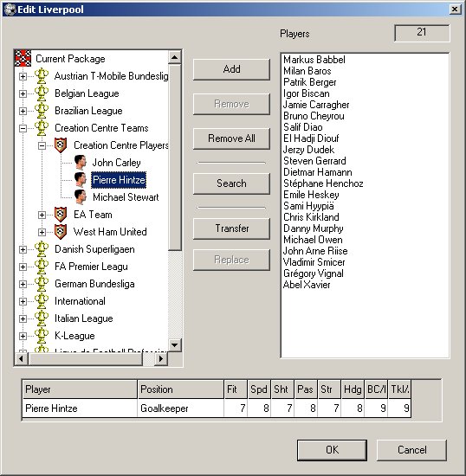This screenshot has width=466, height=476.
Task: Click the Transfer button
Action: pos(231,228)
